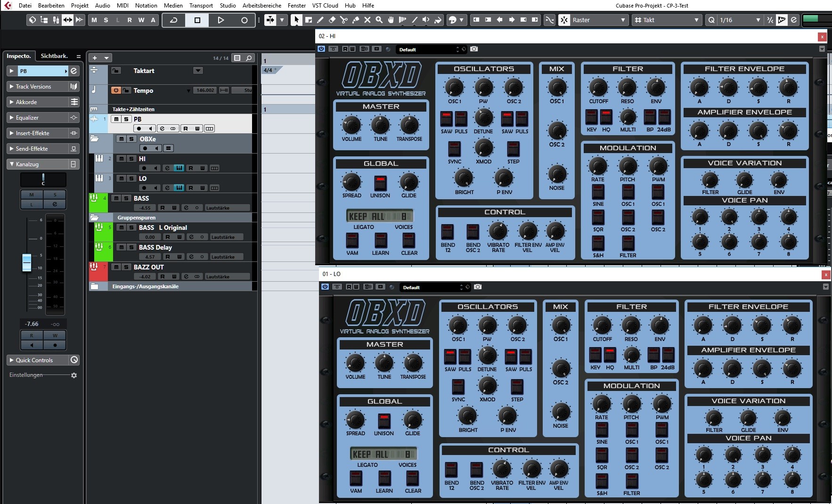
Task: Open track search magnifier in track list
Action: (x=249, y=58)
